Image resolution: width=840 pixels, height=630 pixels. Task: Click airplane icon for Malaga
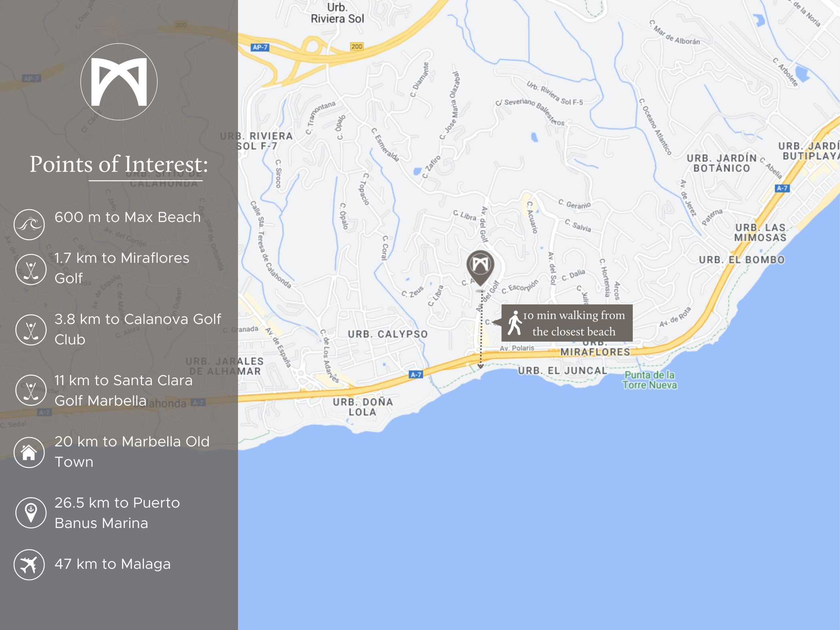pyautogui.click(x=29, y=564)
